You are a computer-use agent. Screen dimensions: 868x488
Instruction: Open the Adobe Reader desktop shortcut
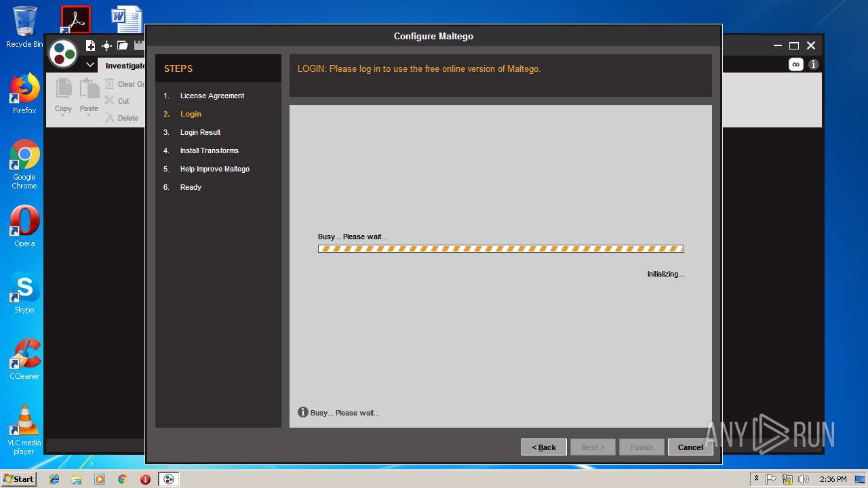coord(75,20)
